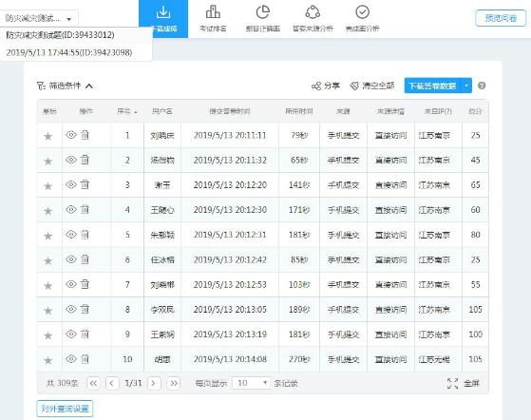
Task: Click the help question mark icon
Action: tap(482, 86)
